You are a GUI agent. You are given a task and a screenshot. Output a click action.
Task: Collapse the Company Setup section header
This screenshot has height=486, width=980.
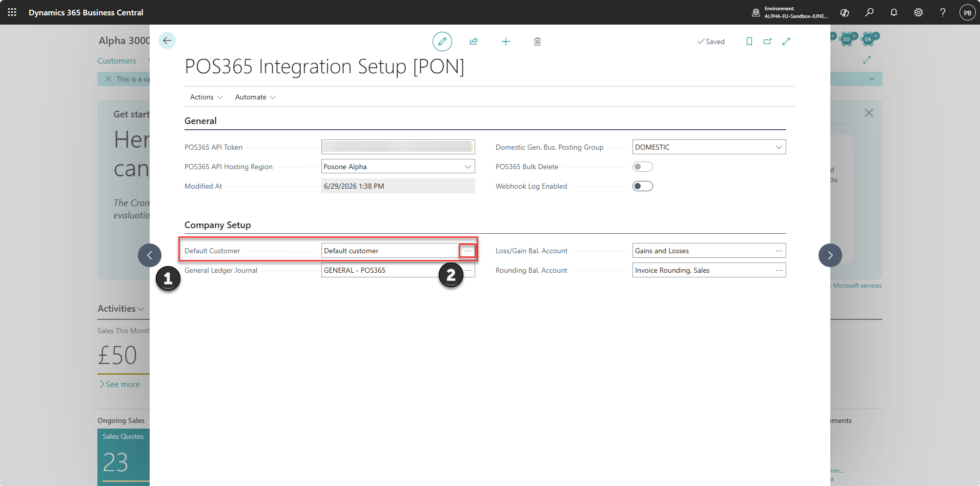218,225
